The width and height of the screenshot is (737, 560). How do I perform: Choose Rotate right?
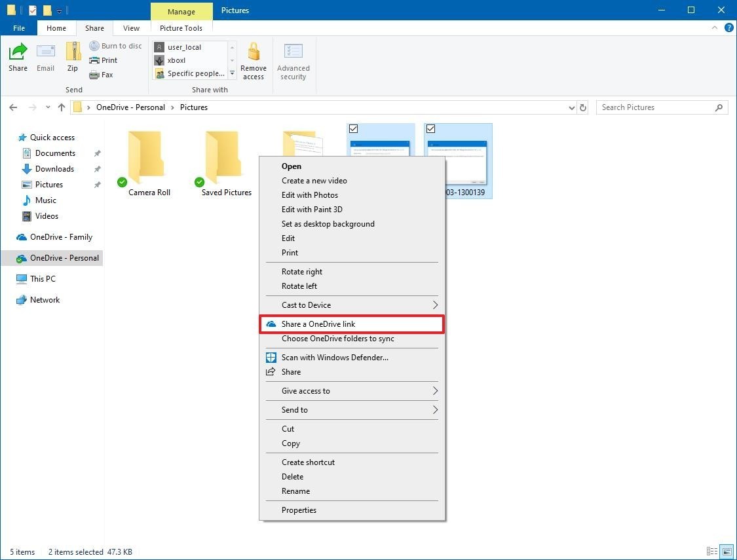click(x=352, y=272)
